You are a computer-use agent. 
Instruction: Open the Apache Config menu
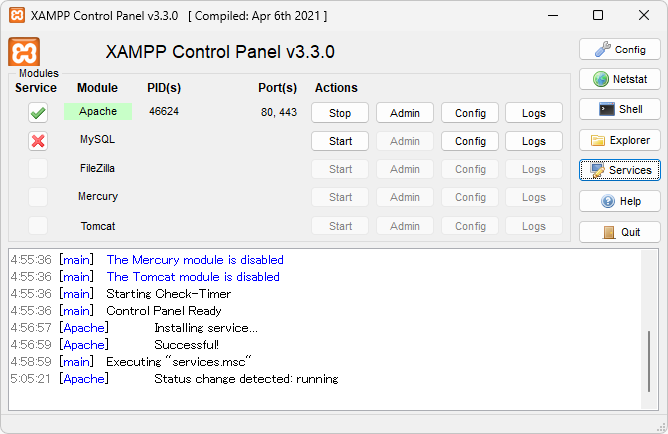pyautogui.click(x=469, y=113)
